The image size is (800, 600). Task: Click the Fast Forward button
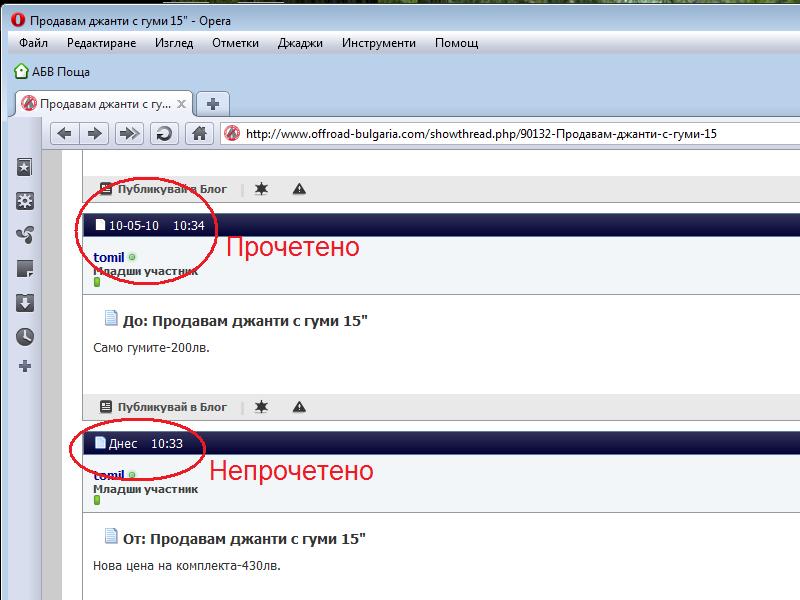pyautogui.click(x=129, y=134)
